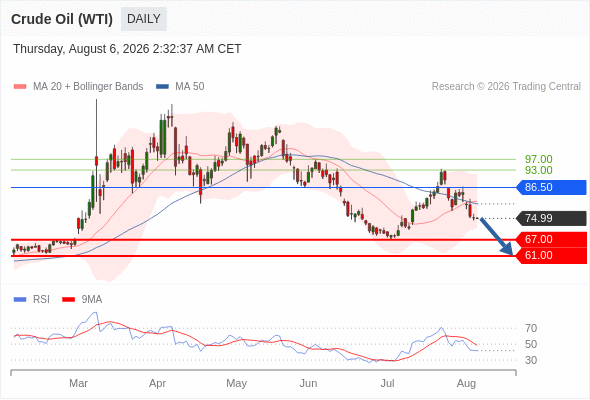Click the red MA 20 + Bollinger Bands swatch
The width and height of the screenshot is (590, 400).
point(20,87)
